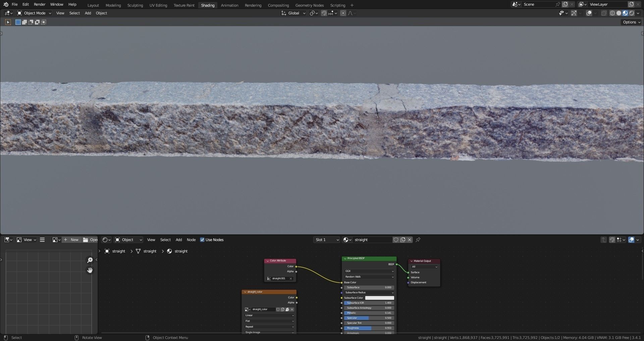The height and width of the screenshot is (341, 644).
Task: Add a workspace with plus button
Action: click(x=352, y=5)
